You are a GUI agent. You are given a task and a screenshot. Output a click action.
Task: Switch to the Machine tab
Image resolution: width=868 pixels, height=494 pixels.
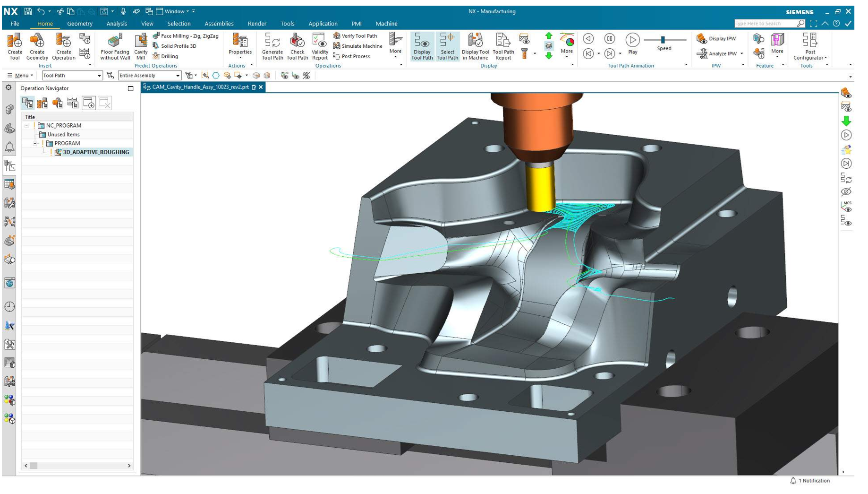(386, 24)
